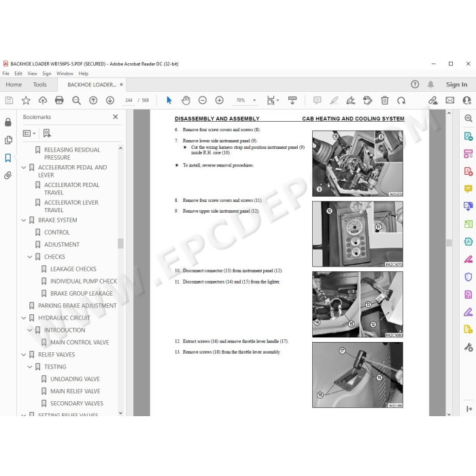Open ACCELERATOR LEVER TRAVEL bookmark
The width and height of the screenshot is (476, 476).
[x=71, y=206]
